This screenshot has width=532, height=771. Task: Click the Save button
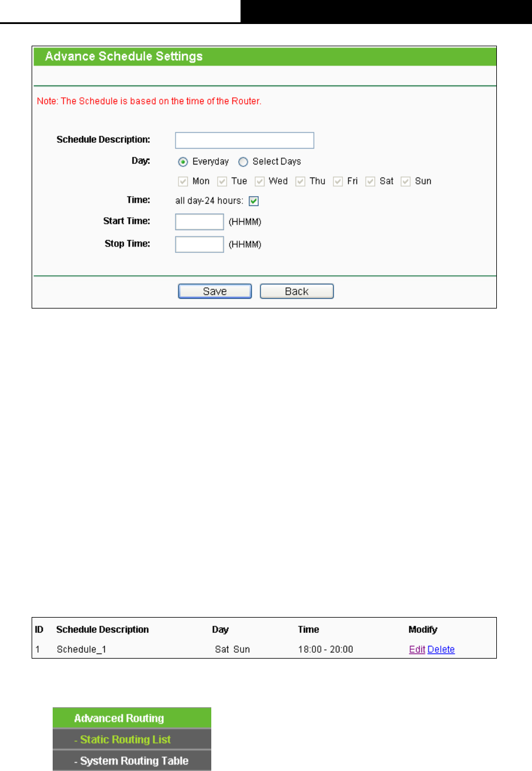[215, 292]
